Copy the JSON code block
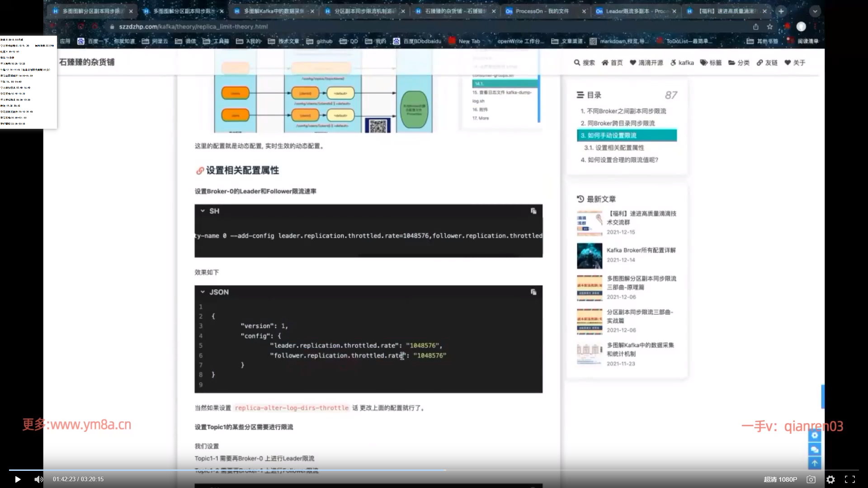This screenshot has width=868, height=488. pos(533,292)
